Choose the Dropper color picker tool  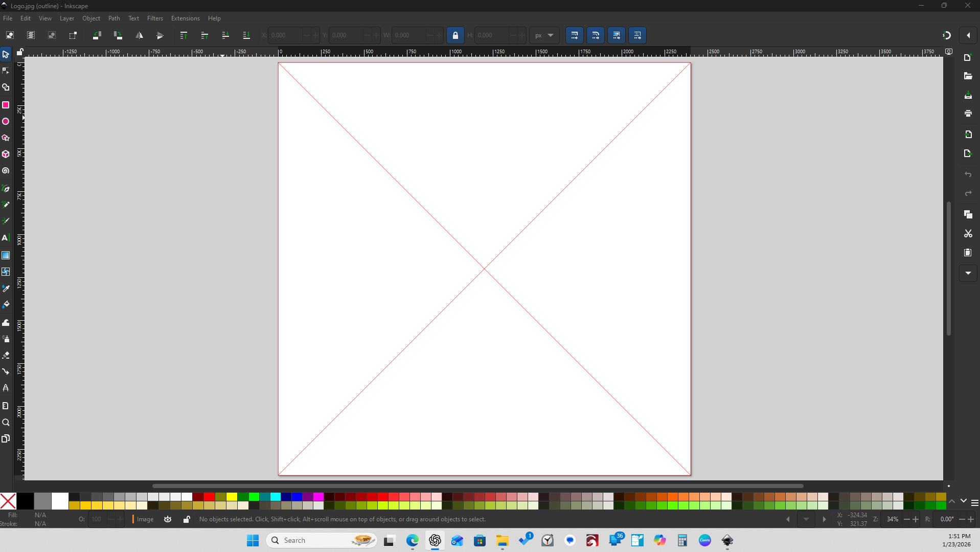pos(6,289)
